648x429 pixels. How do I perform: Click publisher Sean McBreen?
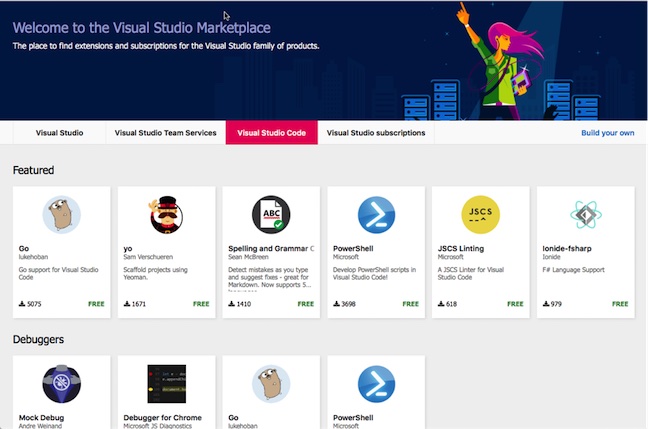click(x=248, y=257)
